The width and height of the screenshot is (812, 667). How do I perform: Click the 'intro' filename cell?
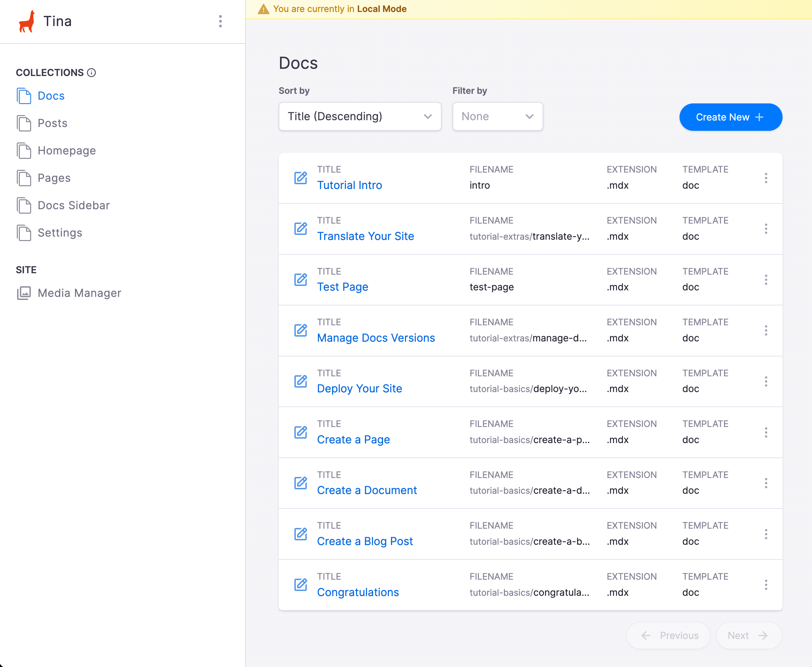pos(480,186)
